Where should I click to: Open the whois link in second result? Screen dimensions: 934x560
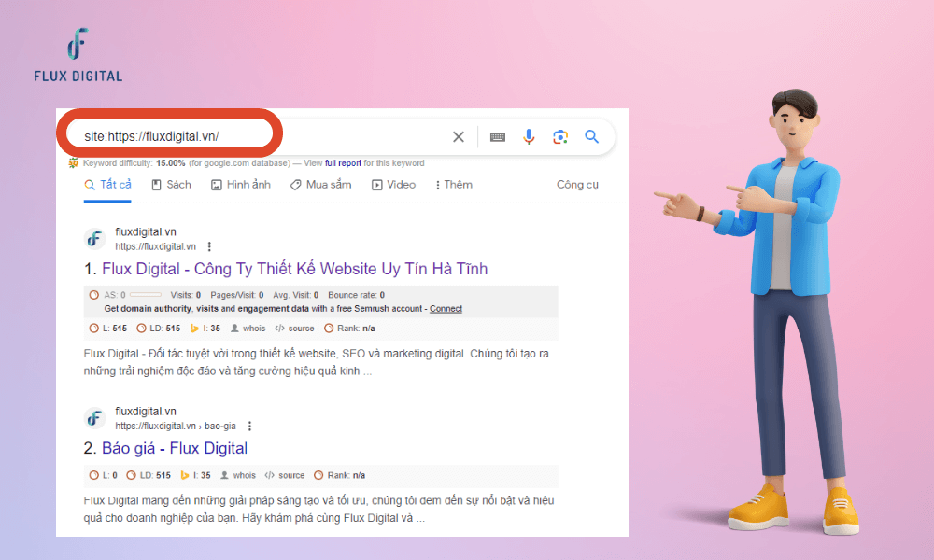click(238, 475)
